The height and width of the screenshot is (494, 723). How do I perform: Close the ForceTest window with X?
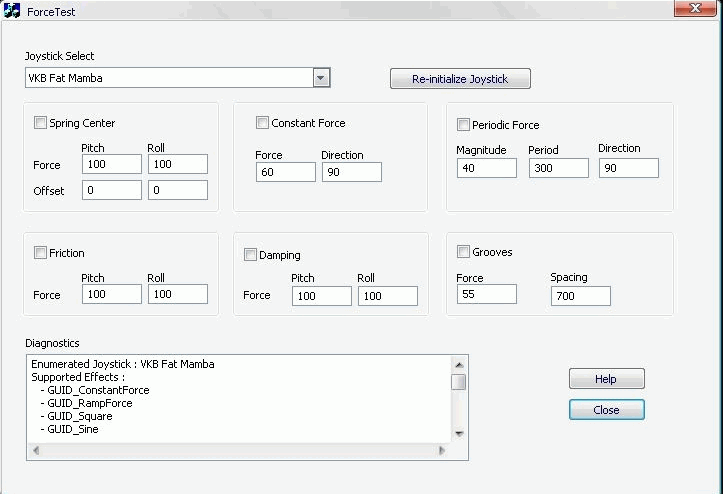point(689,9)
